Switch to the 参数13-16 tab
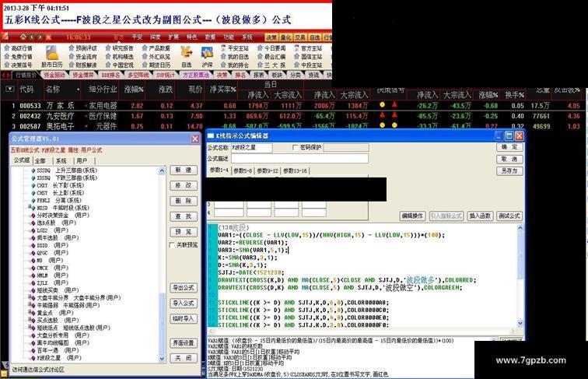Screen dimensions: 588x379 coord(295,170)
